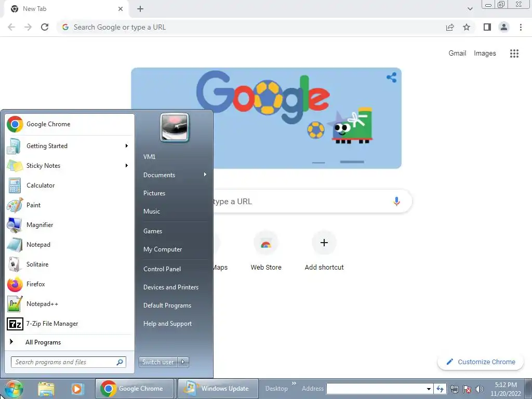This screenshot has width=532, height=399.
Task: Click Switch user button
Action: pos(158,362)
